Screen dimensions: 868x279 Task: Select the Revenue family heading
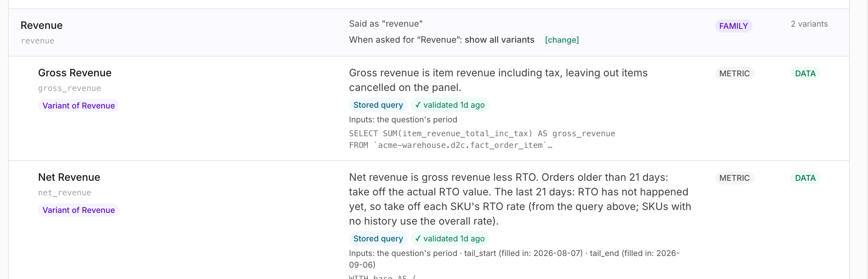41,25
